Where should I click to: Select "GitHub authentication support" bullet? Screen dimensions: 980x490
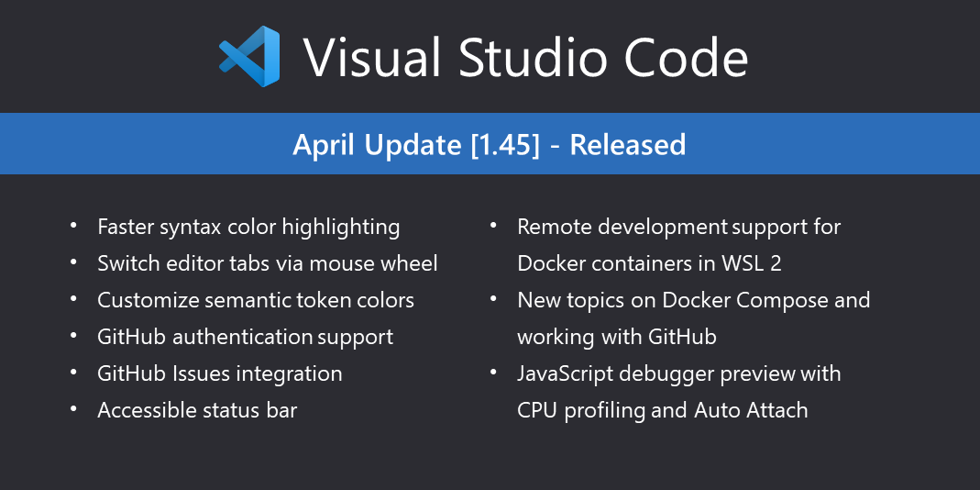point(246,338)
